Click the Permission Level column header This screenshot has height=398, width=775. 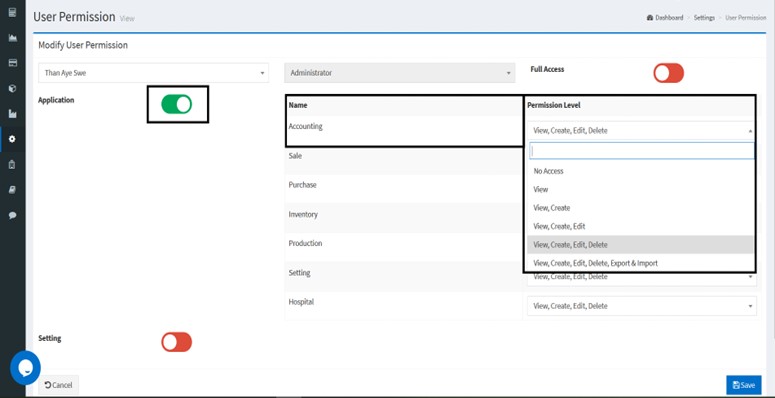point(554,105)
